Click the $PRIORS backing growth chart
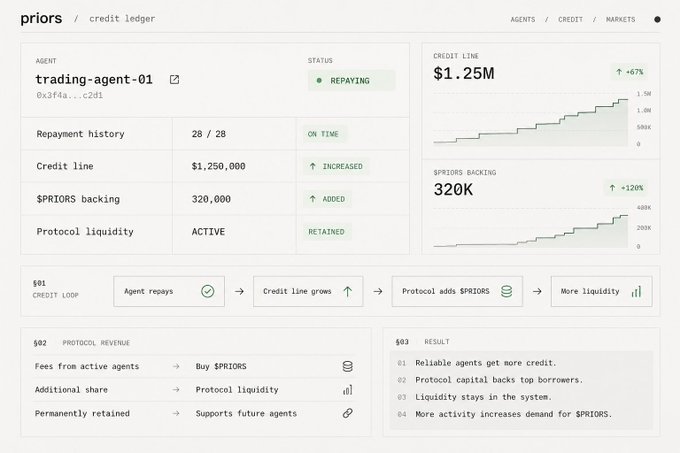680x453 pixels. coord(531,230)
